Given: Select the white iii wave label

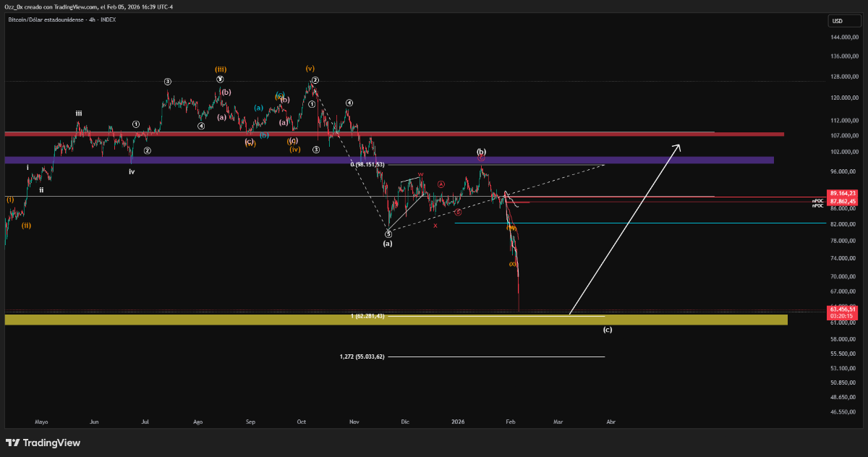Looking at the screenshot, I should [x=78, y=114].
